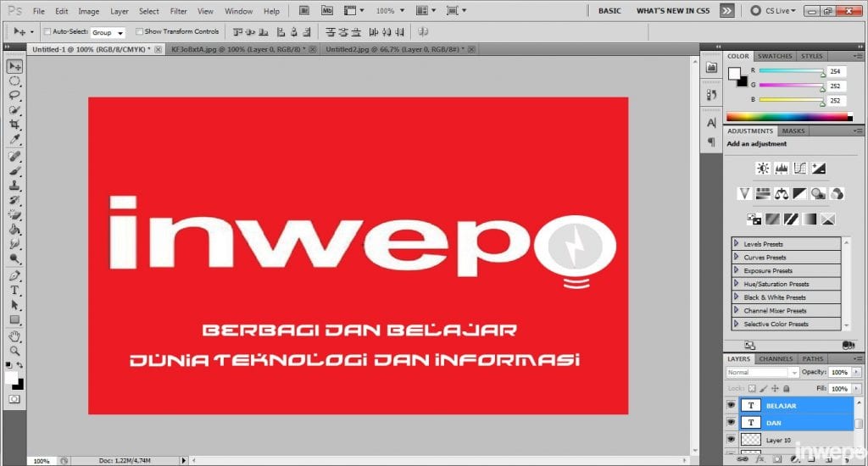This screenshot has width=868, height=466.
Task: Switch to the Swatches tab
Action: coord(775,56)
